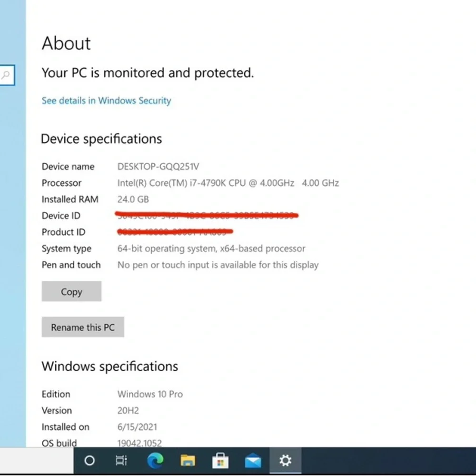Open the Mail app on taskbar

pyautogui.click(x=253, y=461)
